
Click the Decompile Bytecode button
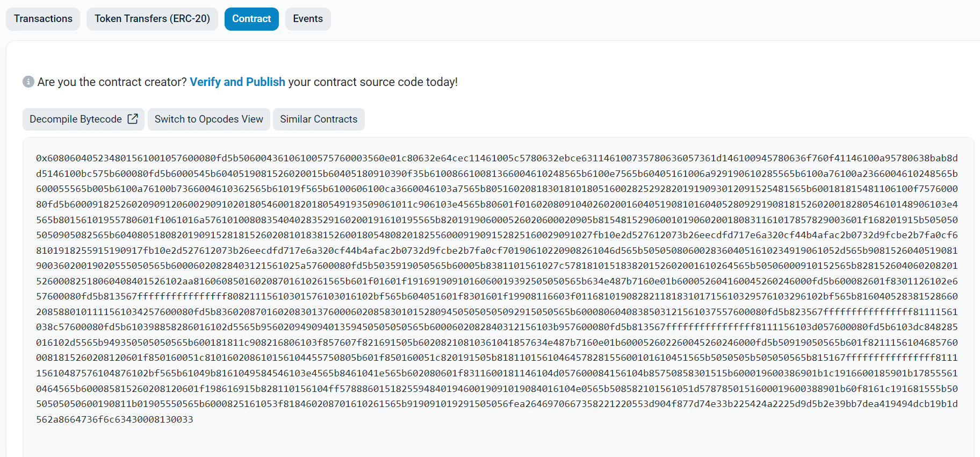click(83, 119)
